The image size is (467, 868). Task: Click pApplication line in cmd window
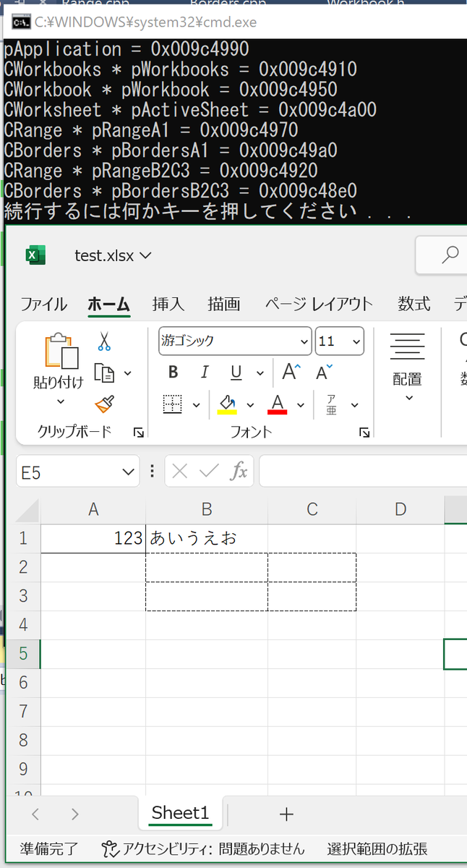pyautogui.click(x=127, y=49)
